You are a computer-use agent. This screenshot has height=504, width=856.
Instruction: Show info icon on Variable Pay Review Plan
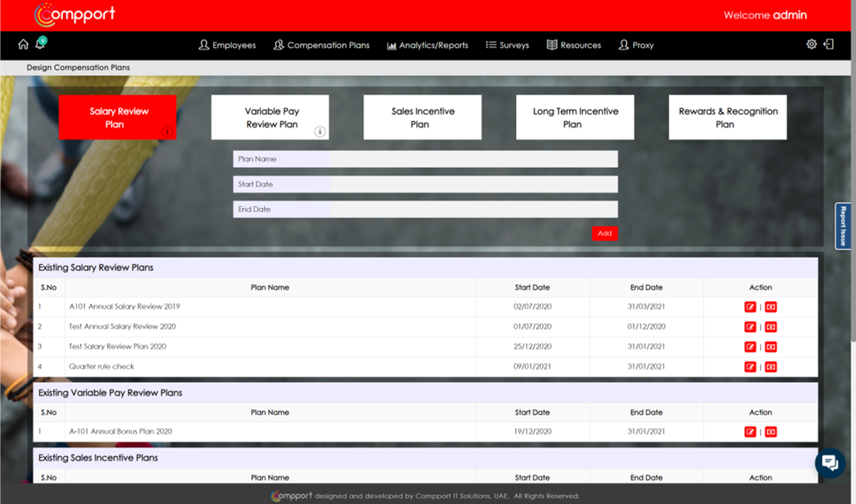(x=320, y=132)
